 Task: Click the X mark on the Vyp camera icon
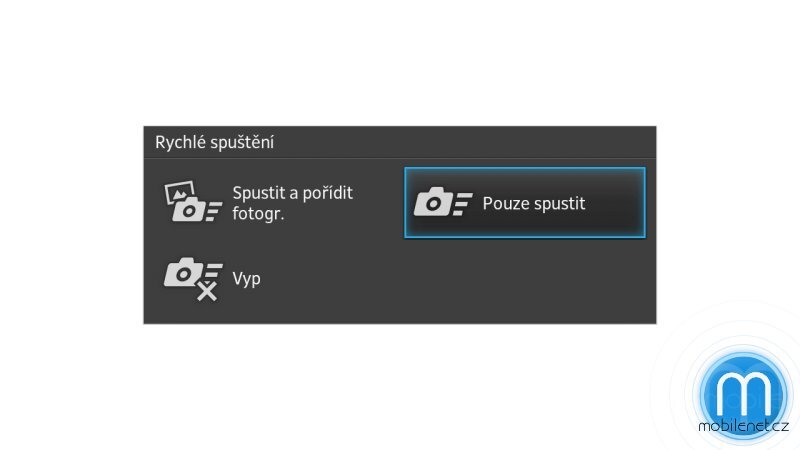pos(208,292)
